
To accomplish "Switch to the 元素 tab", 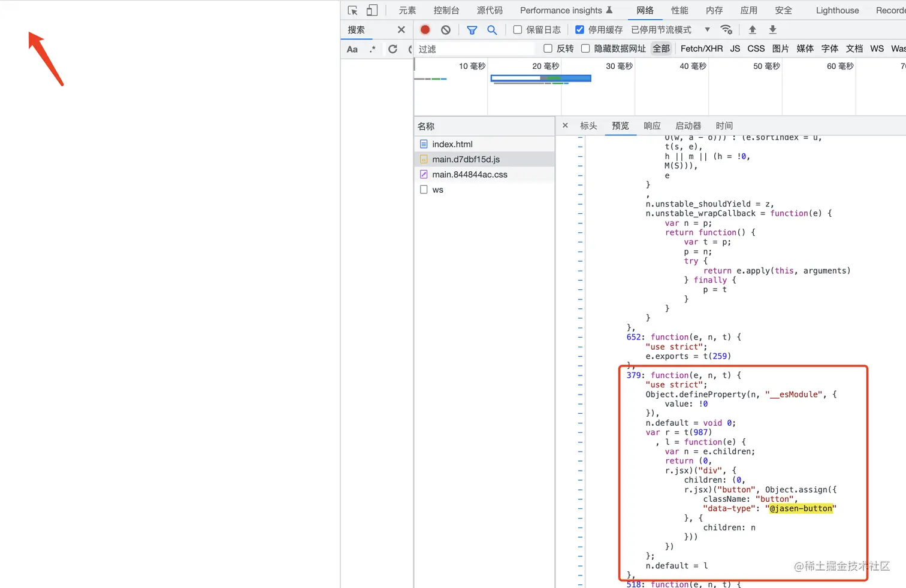I will click(x=407, y=10).
